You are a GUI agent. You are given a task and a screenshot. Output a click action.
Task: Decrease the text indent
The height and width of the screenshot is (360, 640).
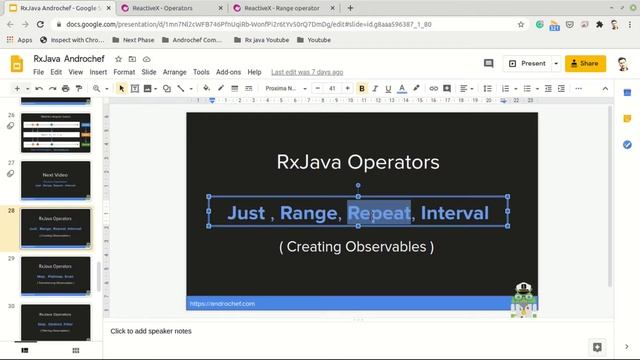pos(548,89)
